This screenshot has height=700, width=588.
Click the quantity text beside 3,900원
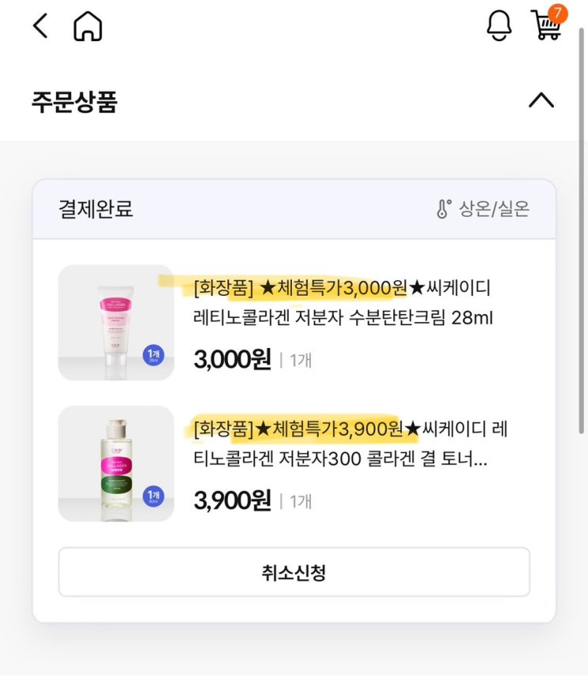[x=301, y=501]
